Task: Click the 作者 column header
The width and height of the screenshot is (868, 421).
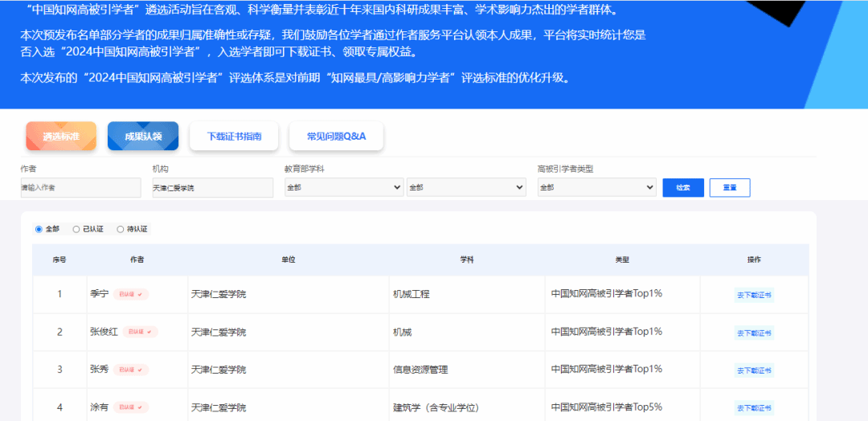Action: tap(137, 260)
